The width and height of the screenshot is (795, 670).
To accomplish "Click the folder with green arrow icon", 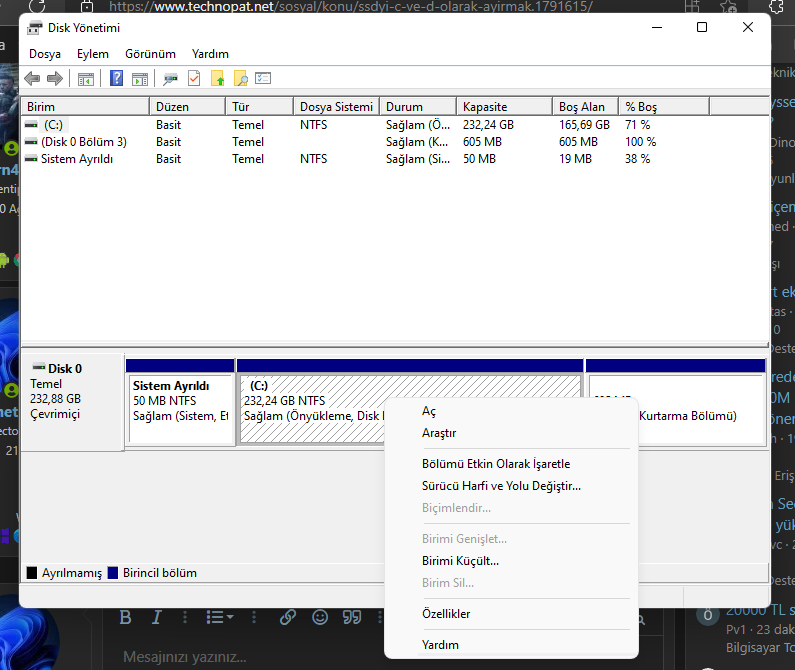I will pyautogui.click(x=218, y=79).
